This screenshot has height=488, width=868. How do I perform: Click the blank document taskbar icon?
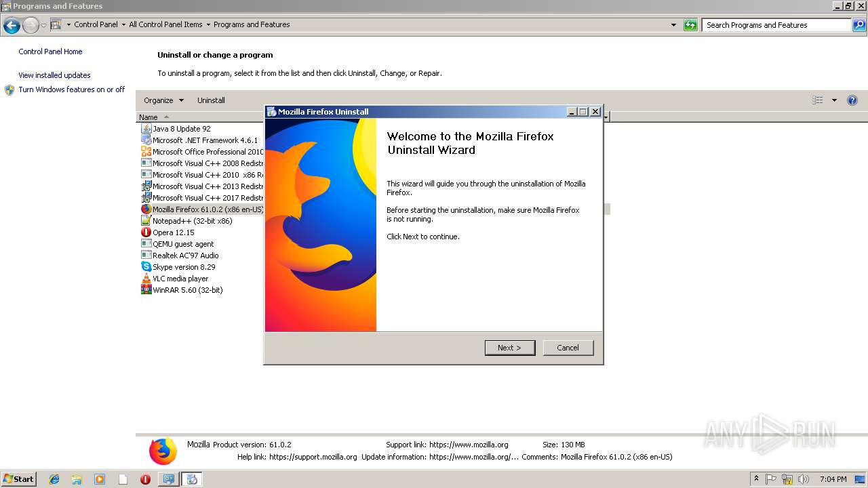pyautogui.click(x=123, y=479)
